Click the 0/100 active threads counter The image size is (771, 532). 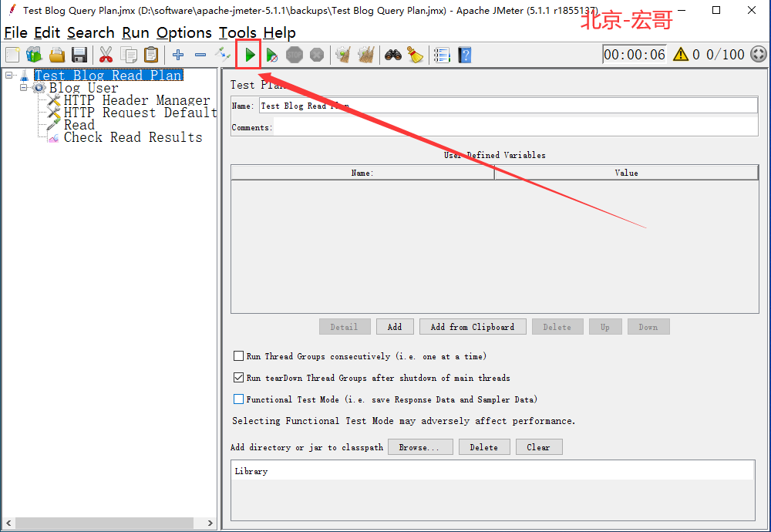point(726,54)
